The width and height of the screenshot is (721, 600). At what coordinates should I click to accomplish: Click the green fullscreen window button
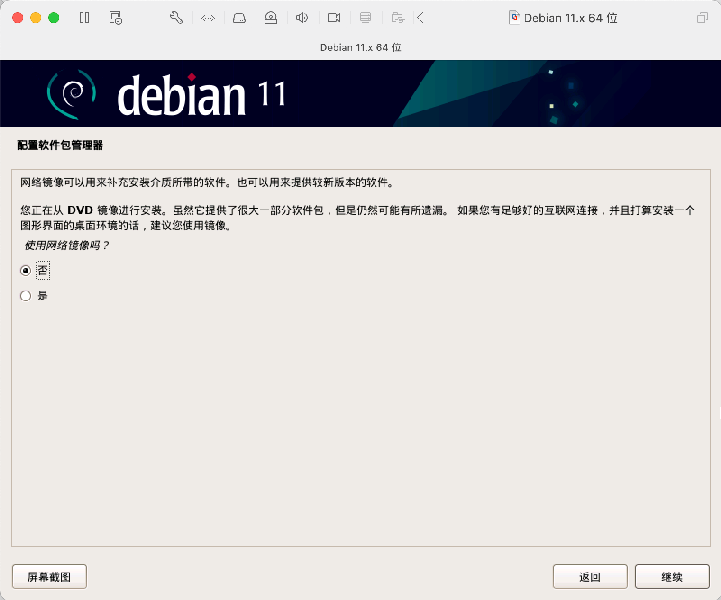(x=54, y=18)
